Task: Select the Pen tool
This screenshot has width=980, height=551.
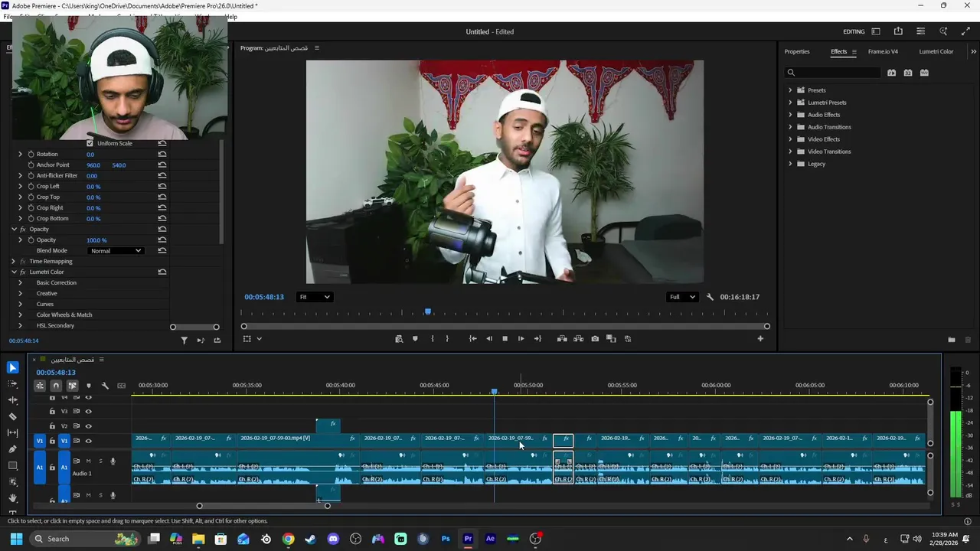Action: pyautogui.click(x=12, y=449)
